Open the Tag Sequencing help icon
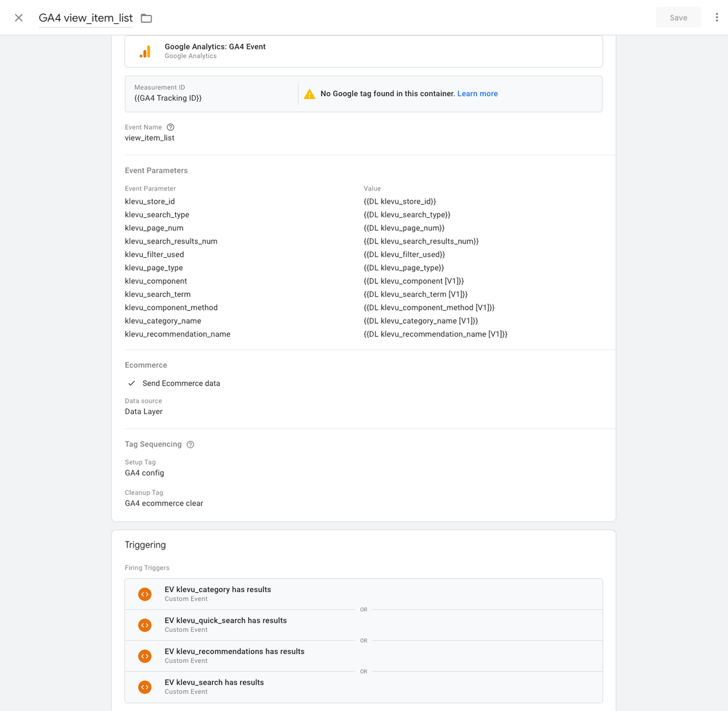Viewport: 728px width, 711px height. pos(191,445)
